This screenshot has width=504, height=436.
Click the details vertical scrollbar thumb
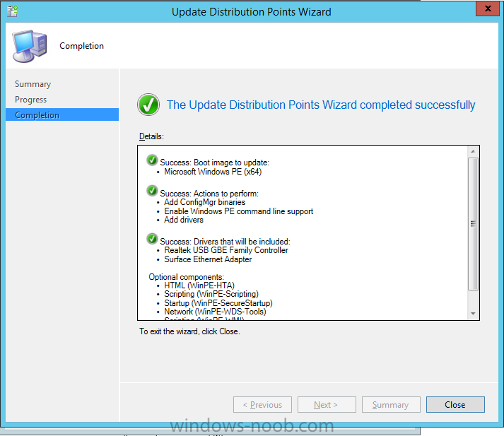pyautogui.click(x=473, y=223)
